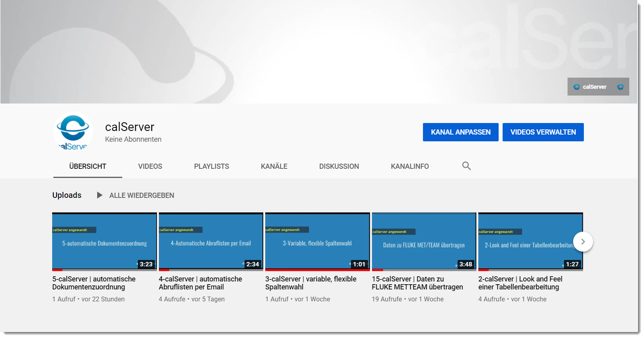The height and width of the screenshot is (338, 644).
Task: Click the calServer channel name heading
Action: [x=130, y=127]
